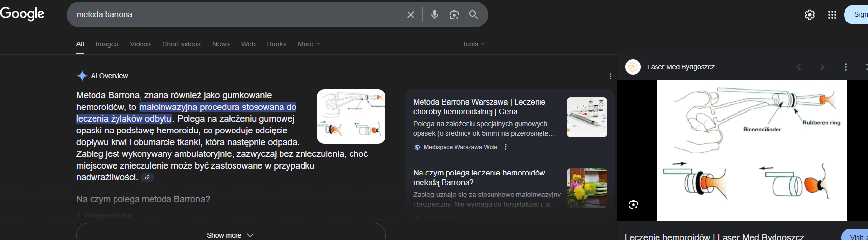Click the Sign in button
This screenshot has width=868, height=240.
pyautogui.click(x=856, y=15)
